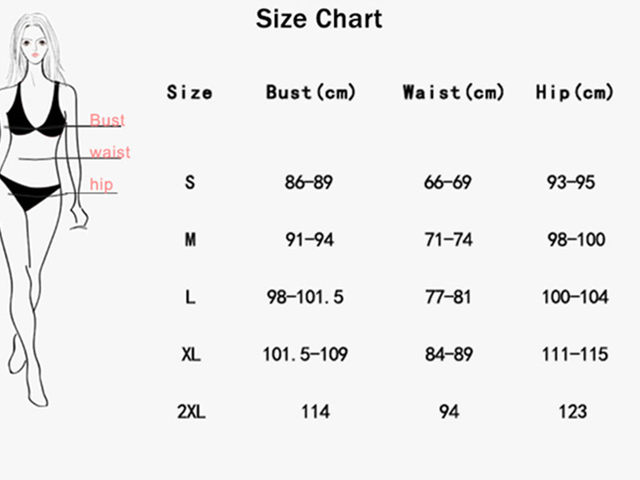Click the L size row label
Image resolution: width=640 pixels, height=480 pixels.
pos(190,297)
